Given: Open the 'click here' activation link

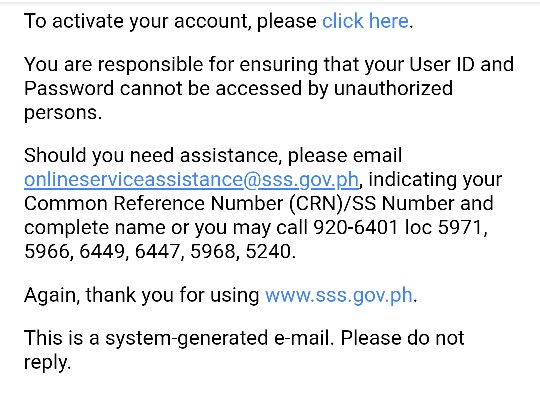Looking at the screenshot, I should [365, 21].
